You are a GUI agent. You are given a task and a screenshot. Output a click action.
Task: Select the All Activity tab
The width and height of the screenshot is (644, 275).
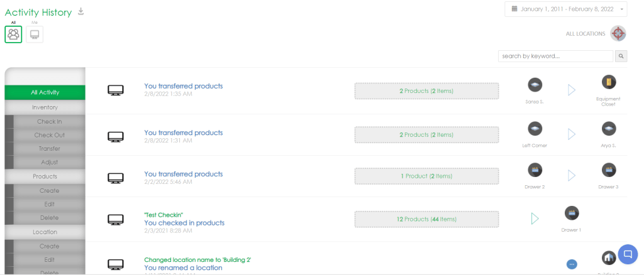click(x=45, y=92)
